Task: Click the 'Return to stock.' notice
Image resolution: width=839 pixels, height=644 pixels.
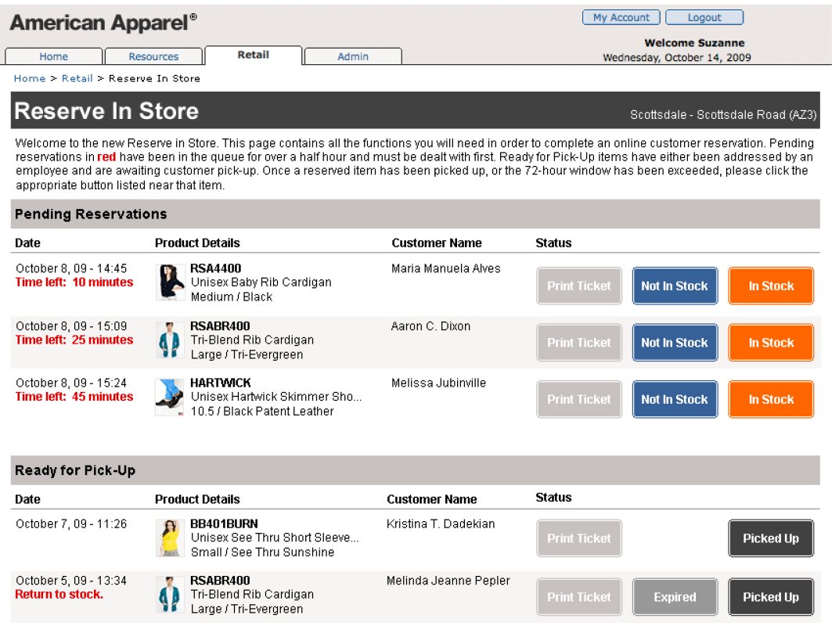Action: (x=59, y=595)
